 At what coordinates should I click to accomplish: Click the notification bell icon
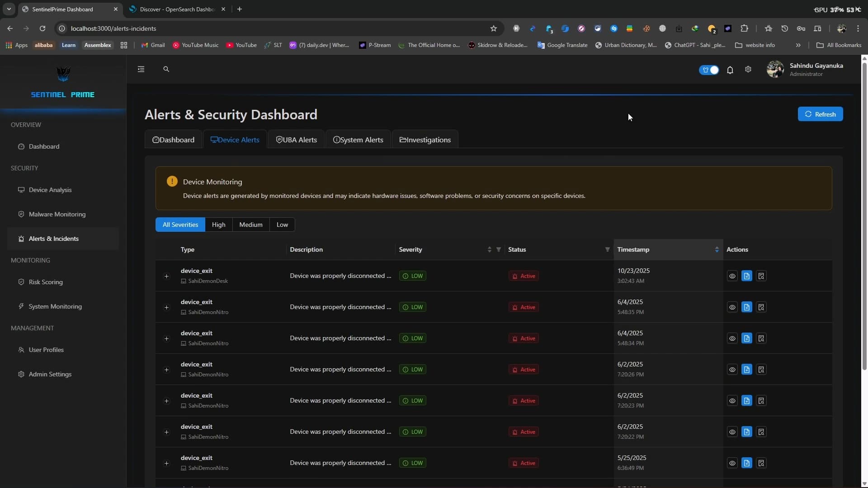pos(730,70)
